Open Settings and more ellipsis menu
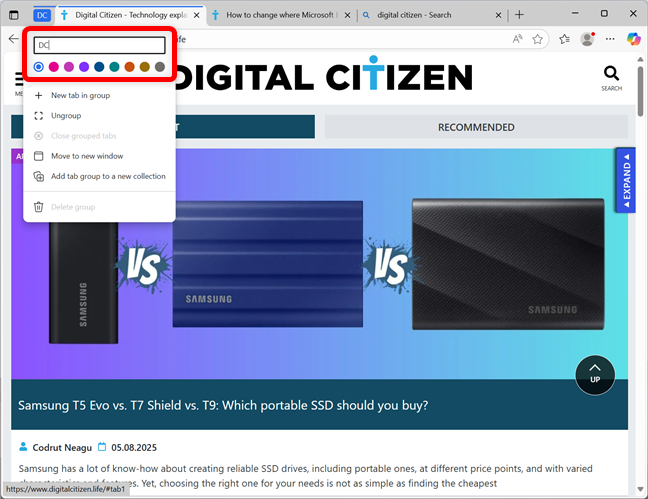 point(610,39)
